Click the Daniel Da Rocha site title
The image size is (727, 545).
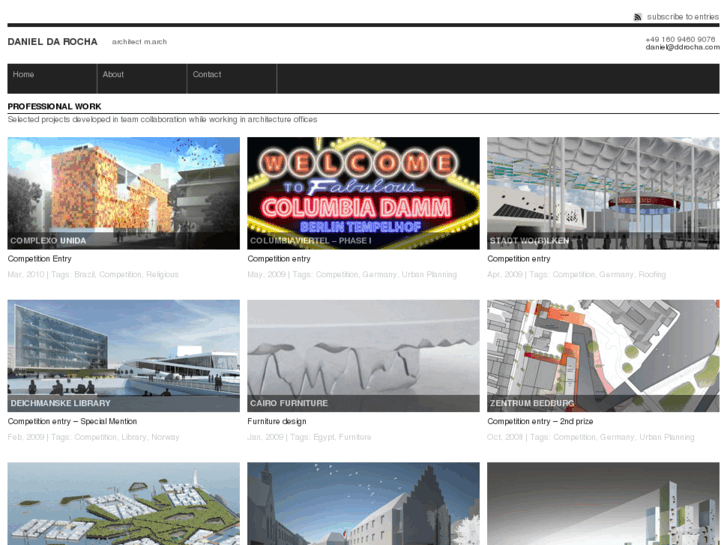(52, 42)
